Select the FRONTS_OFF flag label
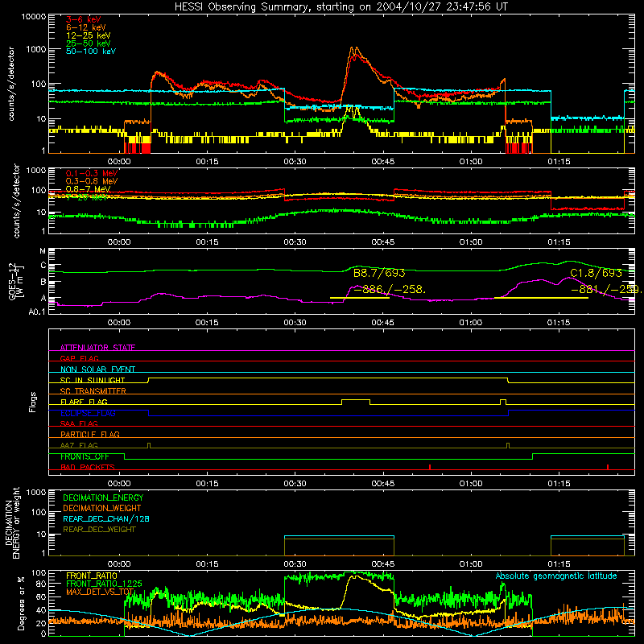This screenshot has height=644, width=644. 85,456
